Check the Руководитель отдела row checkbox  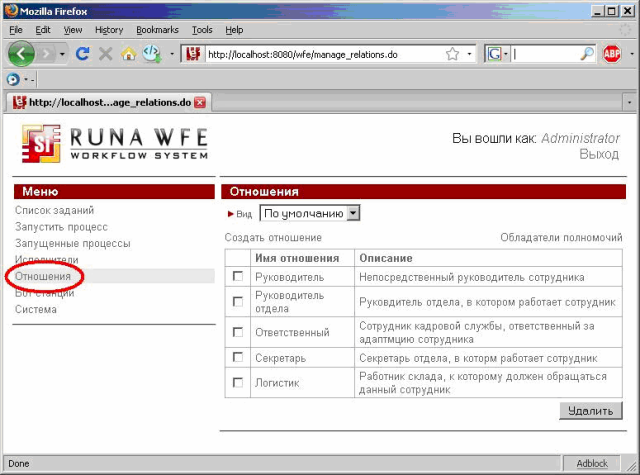238,301
